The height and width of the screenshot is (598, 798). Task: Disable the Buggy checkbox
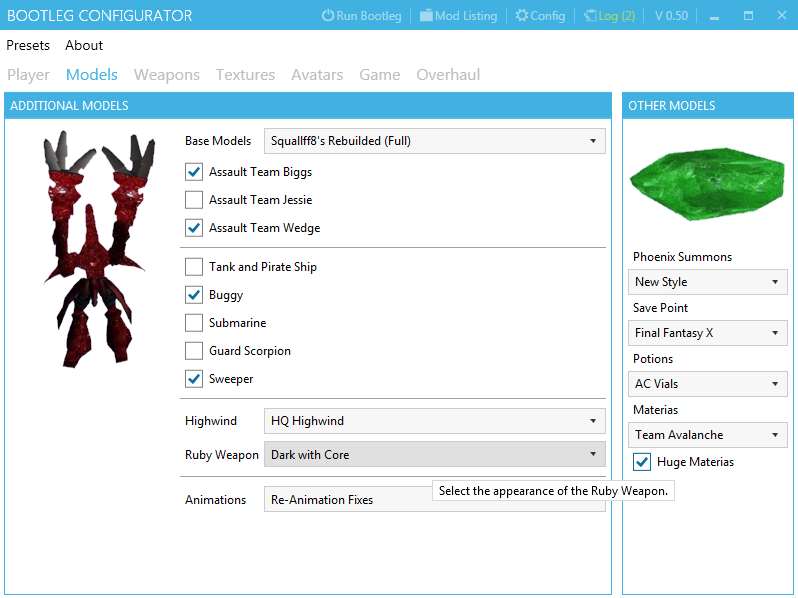194,295
